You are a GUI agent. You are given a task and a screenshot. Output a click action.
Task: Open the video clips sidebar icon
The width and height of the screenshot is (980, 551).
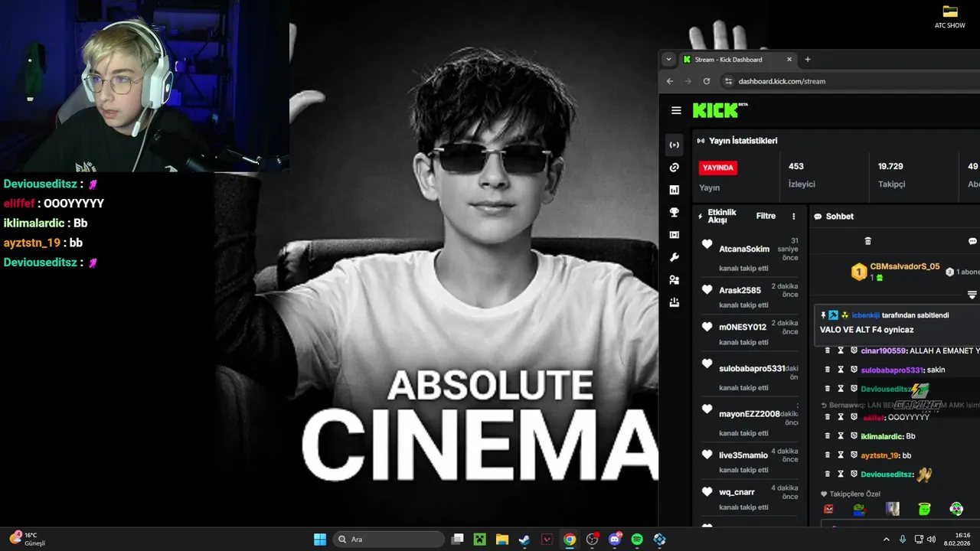tap(675, 235)
